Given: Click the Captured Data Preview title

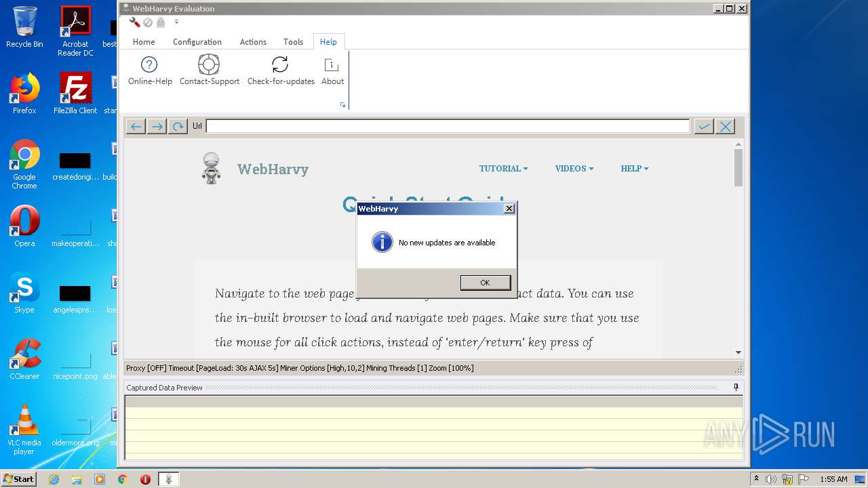Looking at the screenshot, I should [x=164, y=388].
